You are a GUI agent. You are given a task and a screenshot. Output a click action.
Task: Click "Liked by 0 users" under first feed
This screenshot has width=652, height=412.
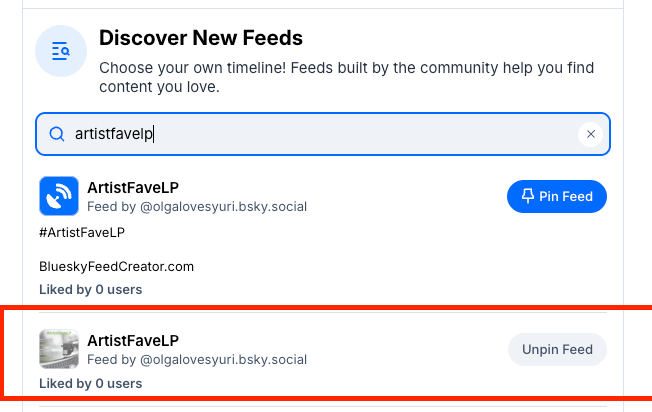90,289
